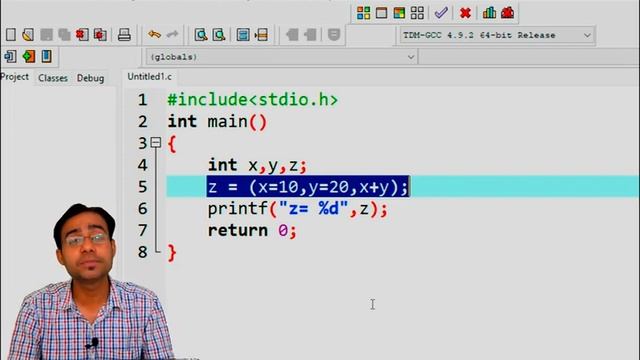Click the Print icon
Viewport: 640px width, 360px height.
pyautogui.click(x=124, y=35)
